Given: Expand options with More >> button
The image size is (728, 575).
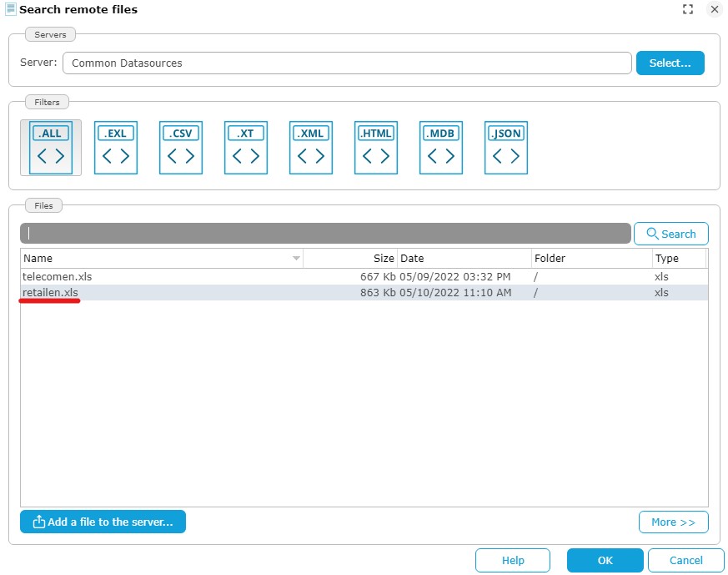Looking at the screenshot, I should coord(673,522).
